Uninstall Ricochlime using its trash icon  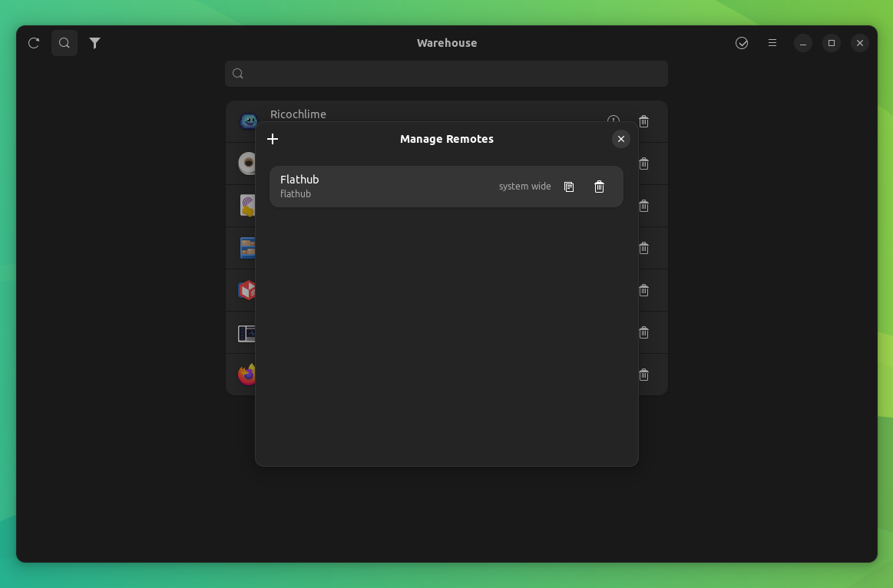pyautogui.click(x=643, y=121)
